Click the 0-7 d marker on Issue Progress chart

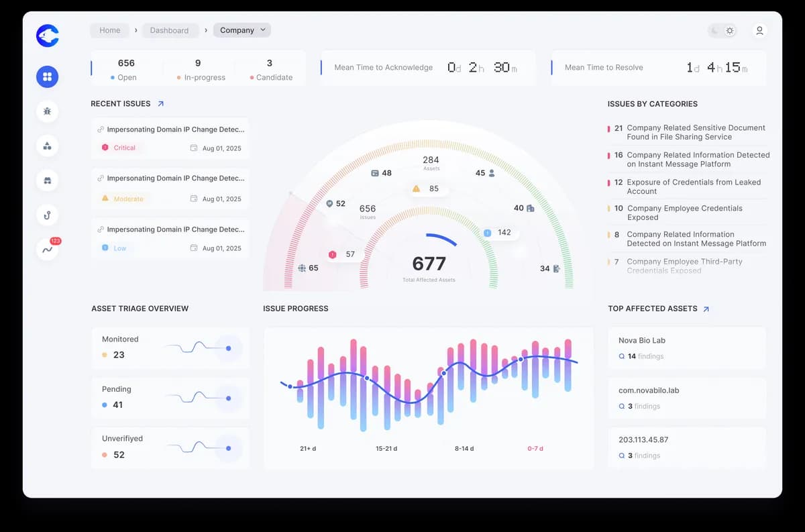(x=535, y=448)
